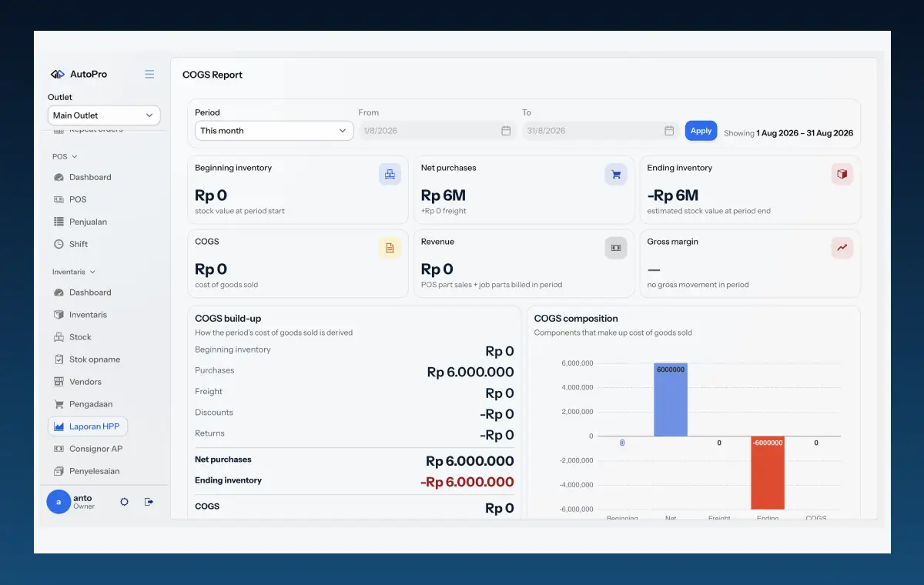Viewport: 924px width, 585px height.
Task: Click the 'COGS Report' page title
Action: pyautogui.click(x=213, y=75)
